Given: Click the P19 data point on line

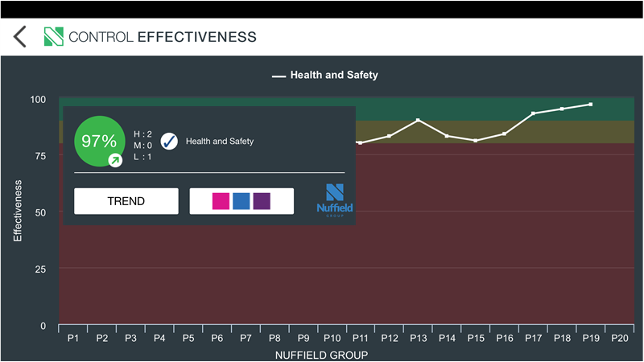Looking at the screenshot, I should tap(590, 105).
